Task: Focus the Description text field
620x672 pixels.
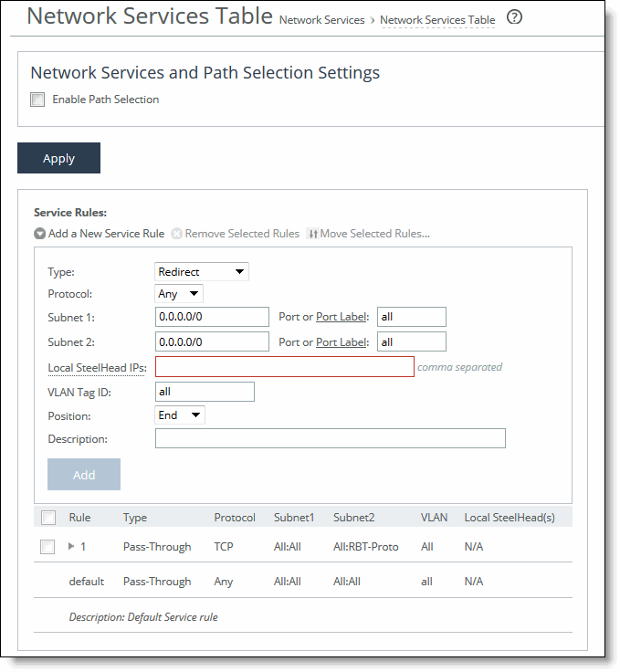Action: 330,439
